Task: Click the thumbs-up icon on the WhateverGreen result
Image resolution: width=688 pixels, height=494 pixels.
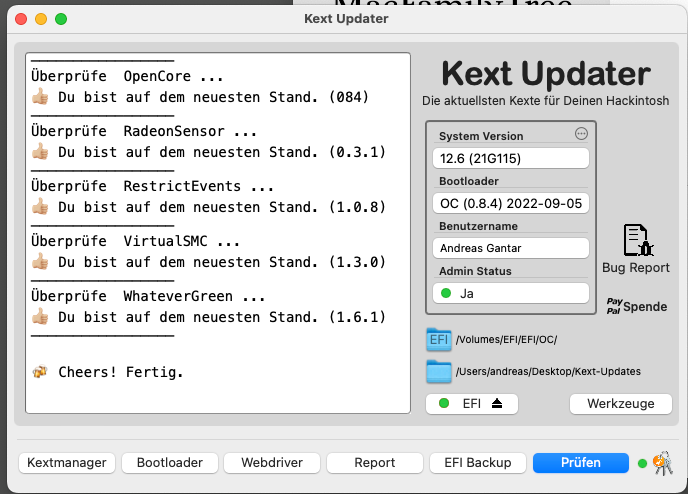Action: point(40,316)
